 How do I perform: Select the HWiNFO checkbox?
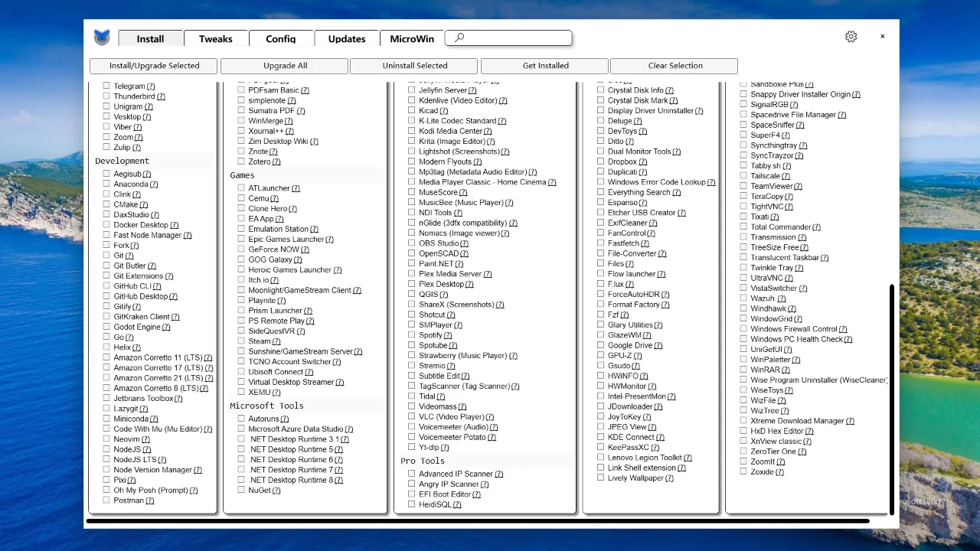coord(601,376)
